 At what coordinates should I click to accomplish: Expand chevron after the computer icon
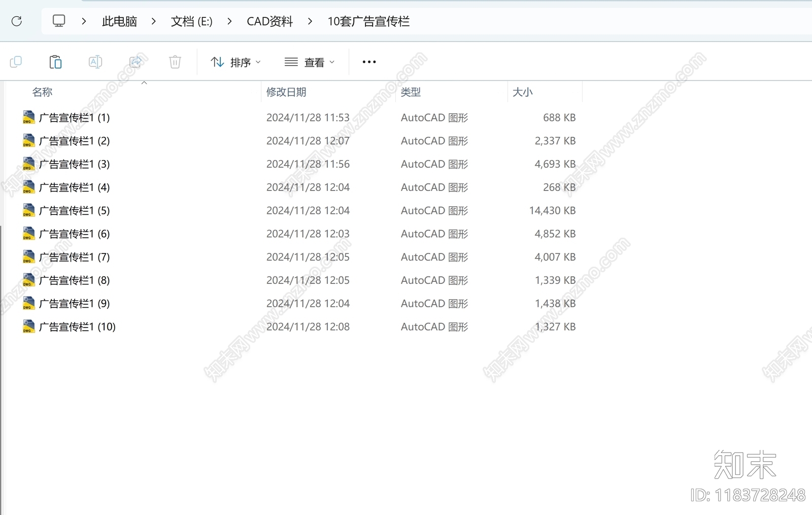pos(84,21)
